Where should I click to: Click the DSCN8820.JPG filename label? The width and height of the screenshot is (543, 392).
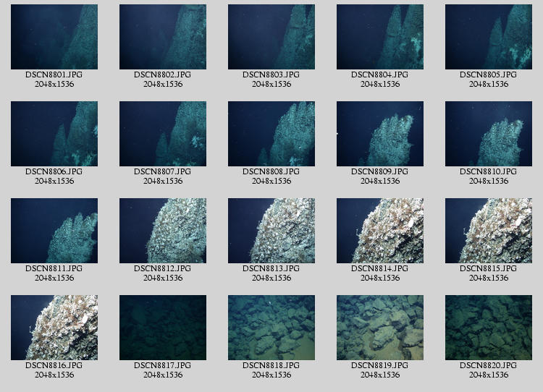488,365
